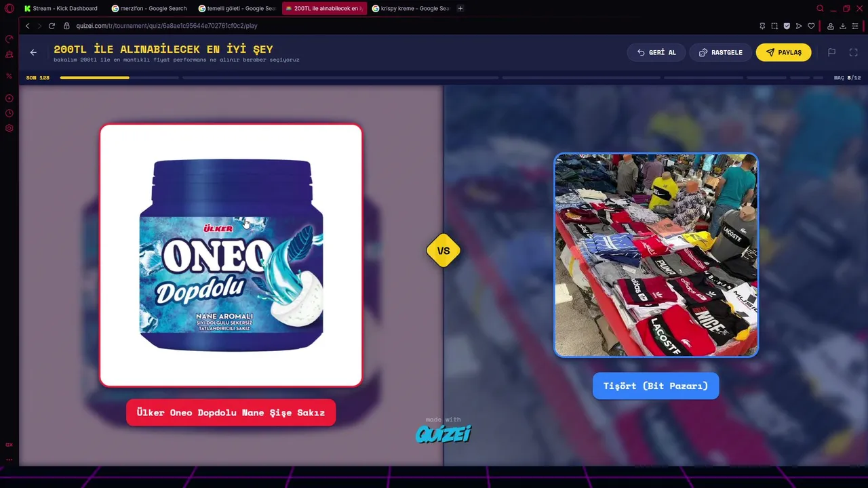Screen dimensions: 868x488
Task: Report the quiz with the flag icon
Action: point(831,52)
